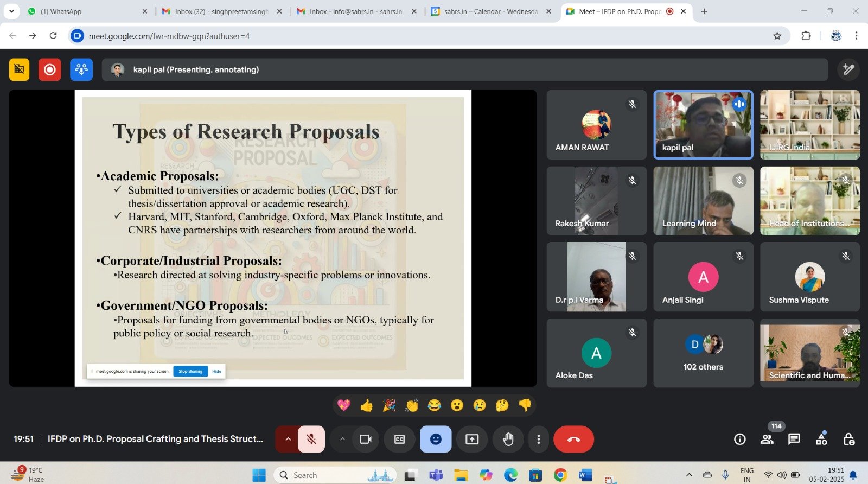This screenshot has height=484, width=868.
Task: Send the thumbs up emoji reaction
Action: 367,405
